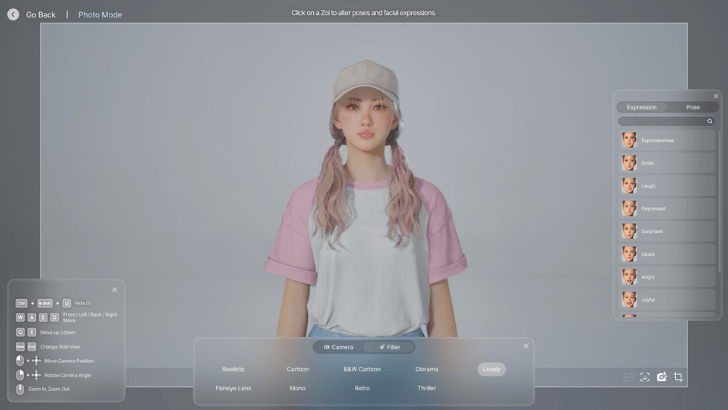Apply the Thriller filter

pos(426,388)
